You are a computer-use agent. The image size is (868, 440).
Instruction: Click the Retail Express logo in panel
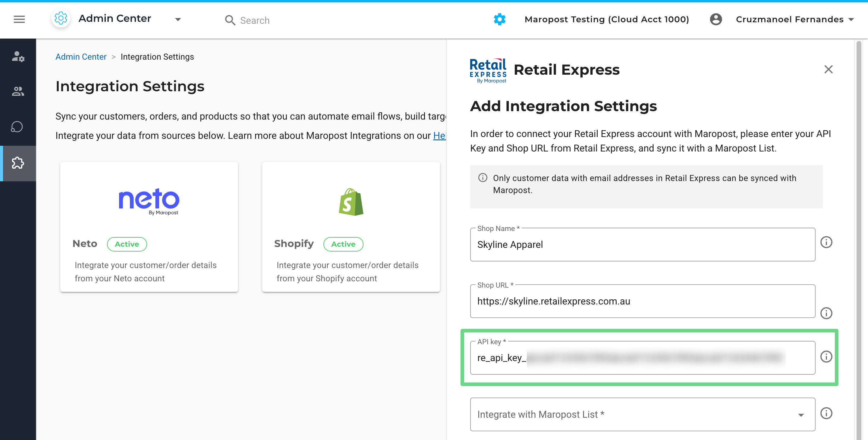click(x=488, y=70)
